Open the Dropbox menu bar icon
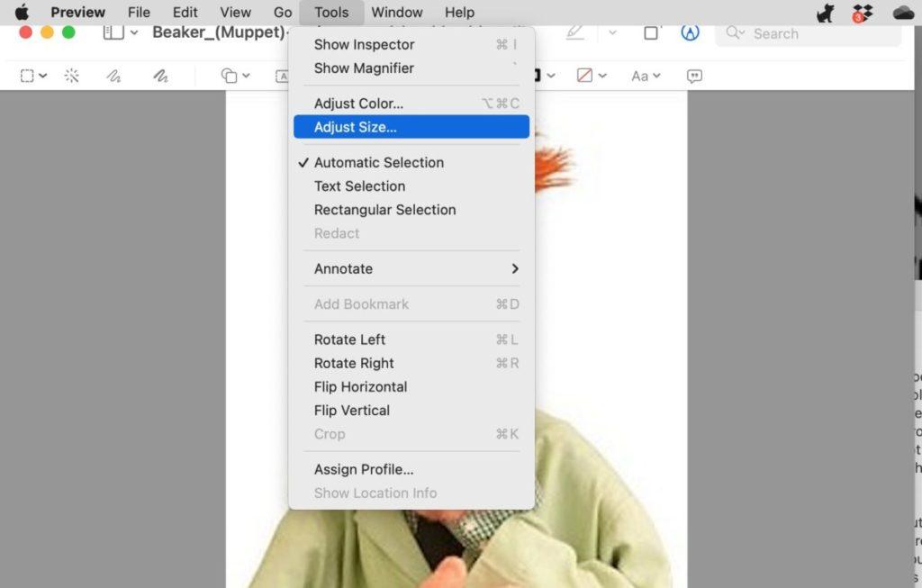Viewport: 922px width, 588px height. tap(863, 13)
